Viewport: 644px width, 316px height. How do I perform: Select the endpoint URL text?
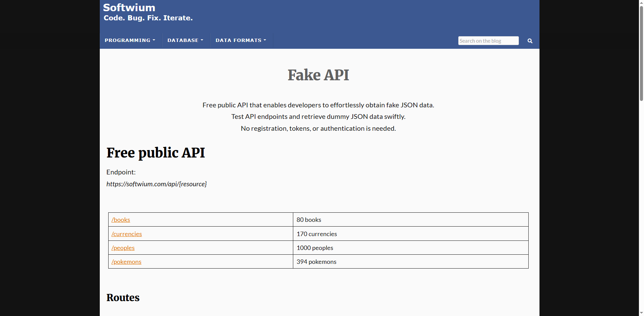coord(156,184)
